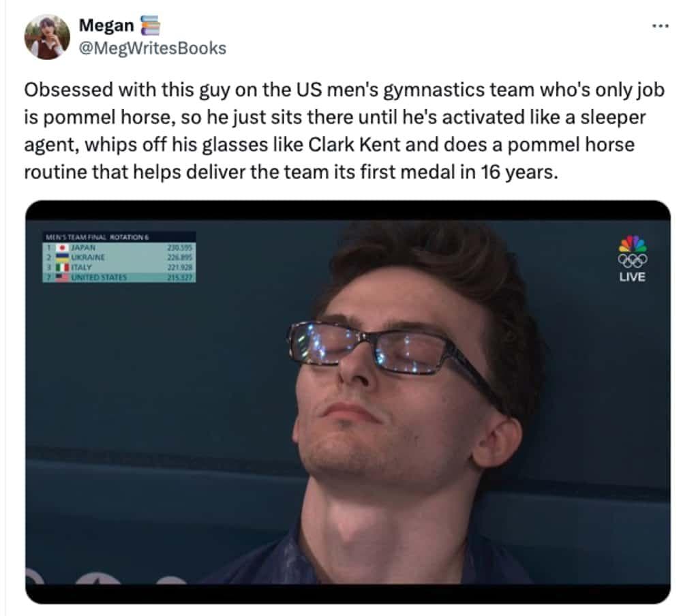This screenshot has height=616, width=681.
Task: Click the Ukraine flag in the scoreboard
Action: (x=63, y=258)
